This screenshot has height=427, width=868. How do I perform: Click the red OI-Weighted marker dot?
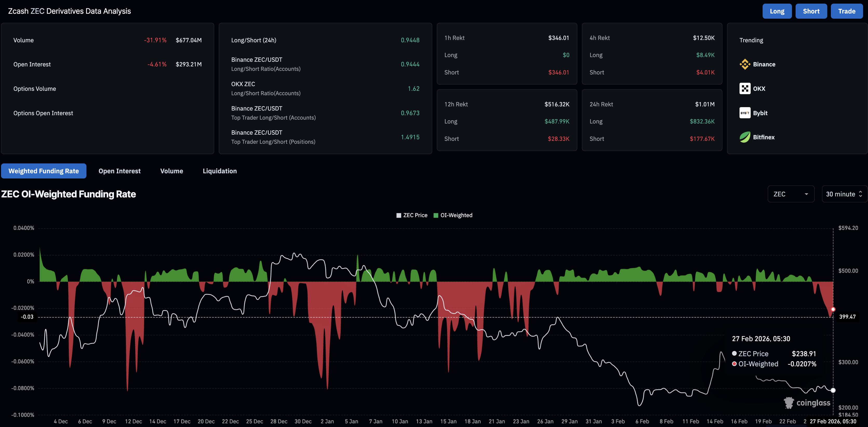pyautogui.click(x=833, y=309)
